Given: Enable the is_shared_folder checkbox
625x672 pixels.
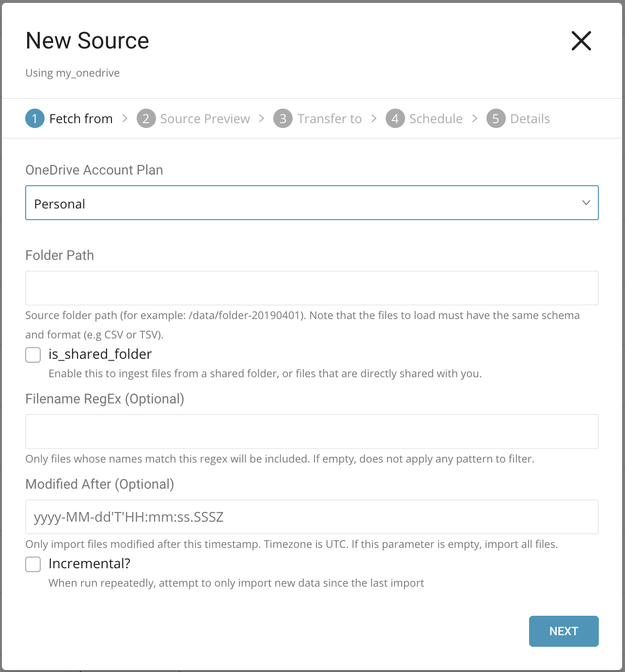Looking at the screenshot, I should (x=33, y=355).
